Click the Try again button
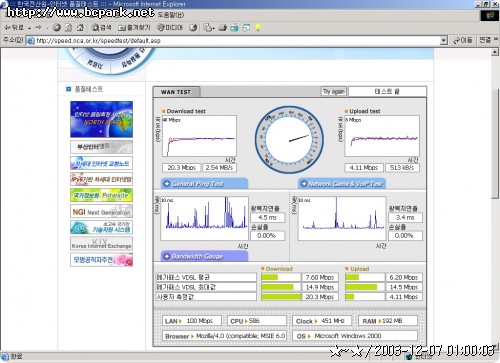This screenshot has width=500, height=363. coord(334,91)
